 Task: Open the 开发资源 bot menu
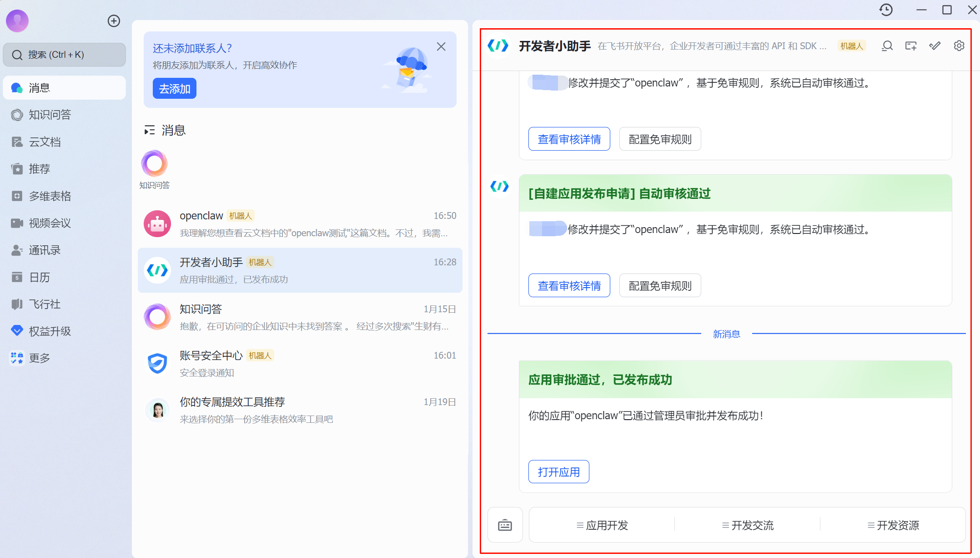[893, 525]
